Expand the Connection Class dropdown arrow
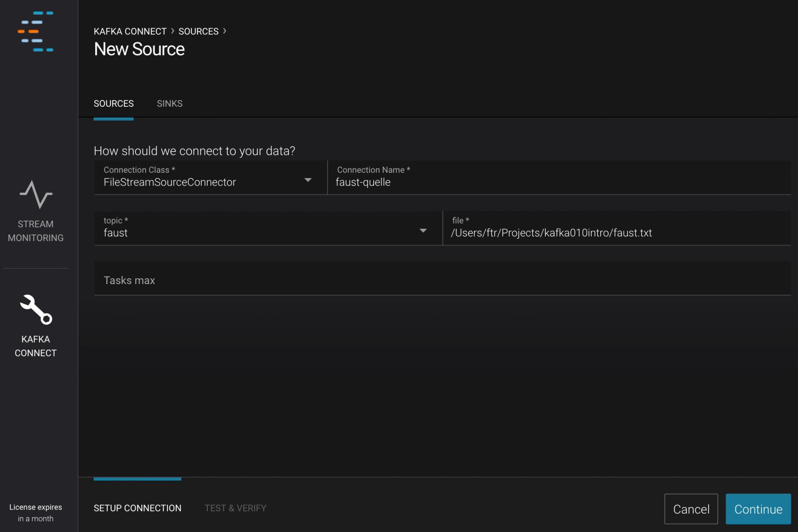The height and width of the screenshot is (532, 798). [x=308, y=180]
